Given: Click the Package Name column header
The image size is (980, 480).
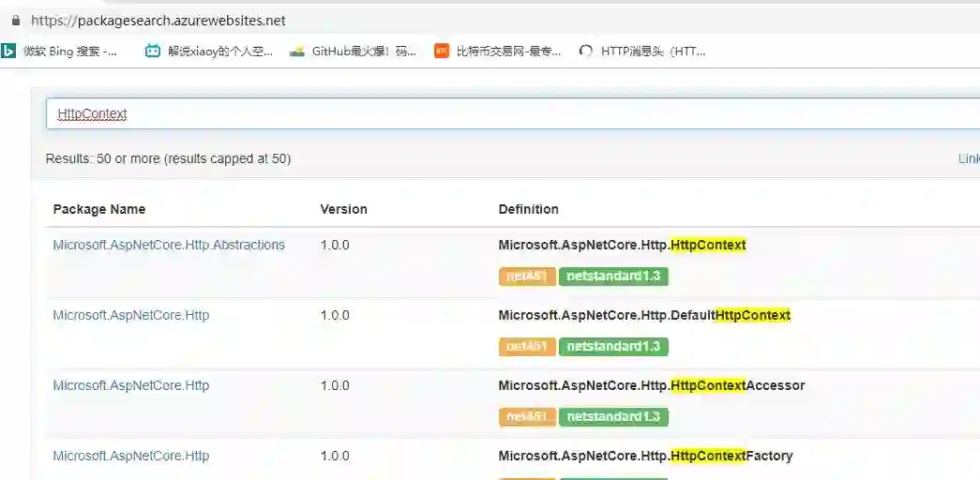Looking at the screenshot, I should 98,209.
